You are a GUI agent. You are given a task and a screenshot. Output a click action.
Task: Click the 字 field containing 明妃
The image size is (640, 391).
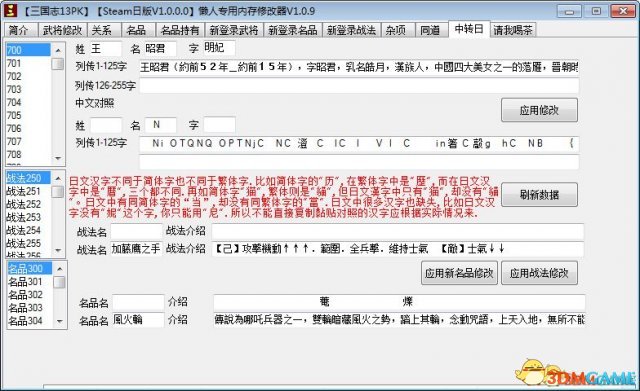219,48
